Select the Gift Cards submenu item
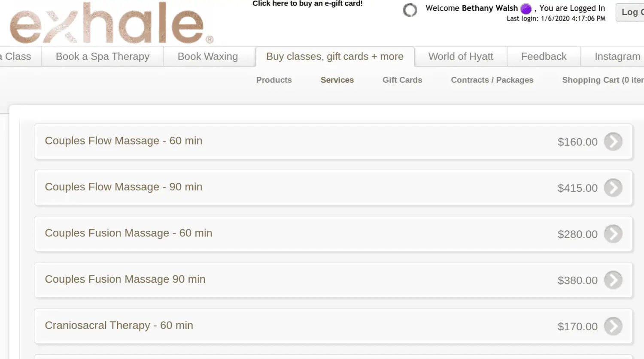 402,80
